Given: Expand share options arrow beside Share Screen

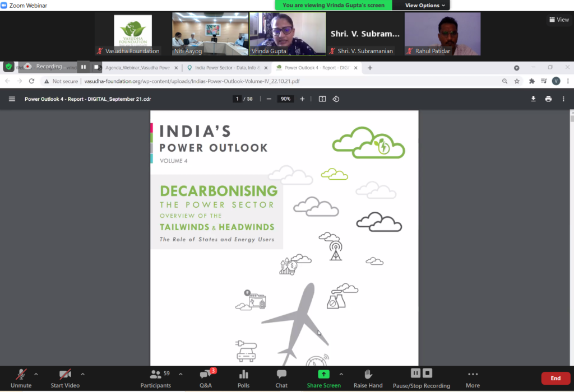Looking at the screenshot, I should click(341, 374).
